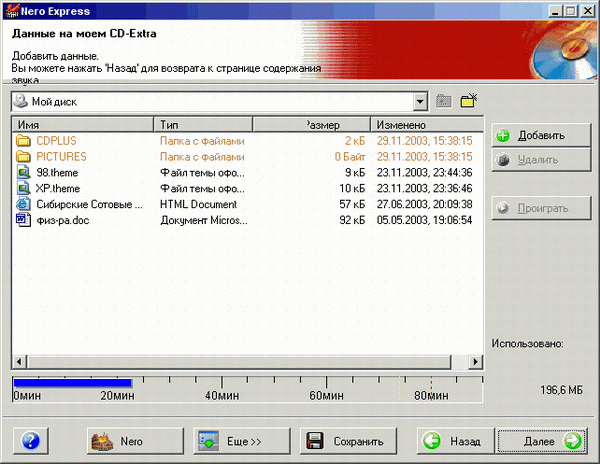Expand more options with Еще >>

[x=241, y=441]
